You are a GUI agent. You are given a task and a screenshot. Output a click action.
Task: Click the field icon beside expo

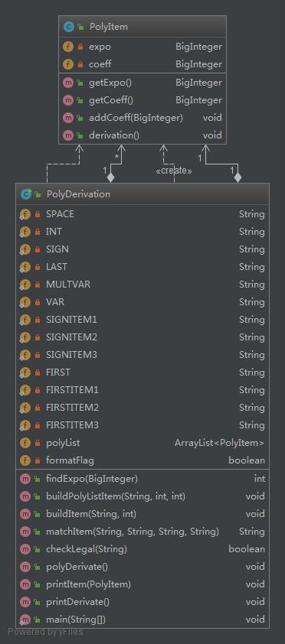point(68,47)
